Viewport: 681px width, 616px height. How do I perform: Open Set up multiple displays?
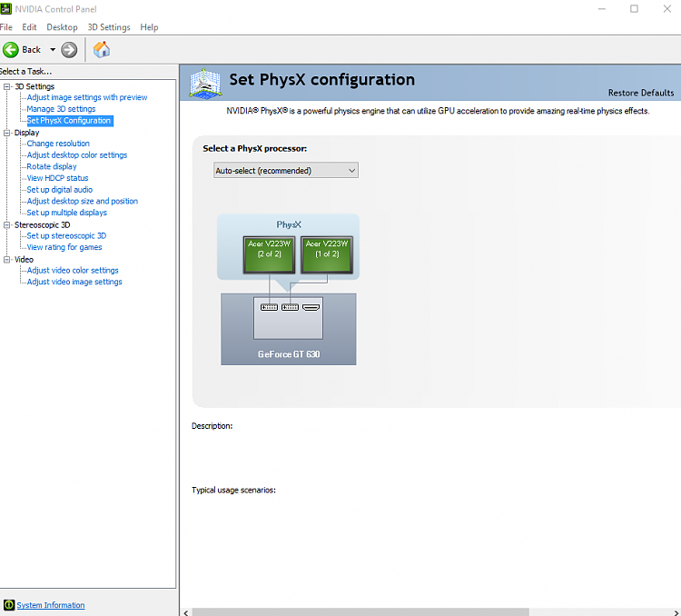66,213
